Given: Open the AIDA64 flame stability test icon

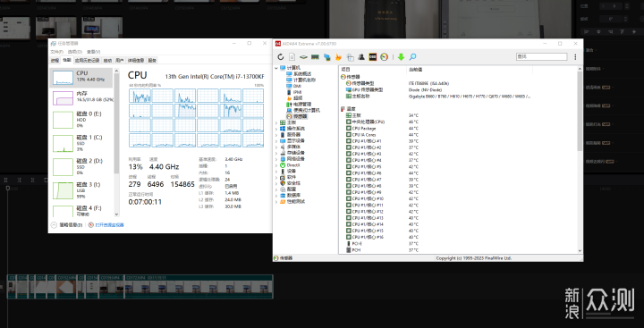Looking at the screenshot, I should (x=338, y=57).
